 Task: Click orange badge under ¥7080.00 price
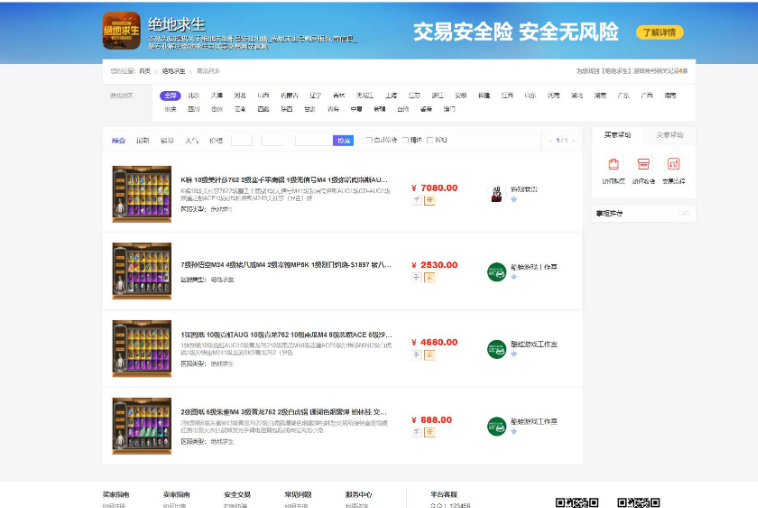(x=429, y=200)
